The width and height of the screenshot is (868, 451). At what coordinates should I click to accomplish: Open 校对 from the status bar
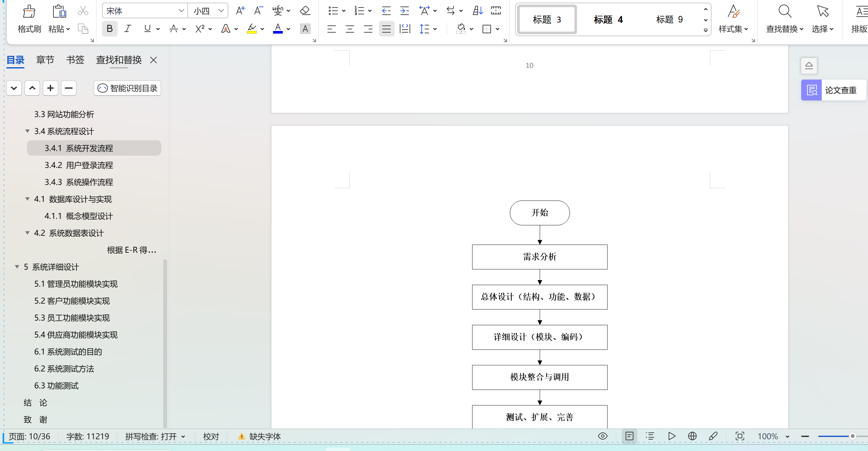211,436
